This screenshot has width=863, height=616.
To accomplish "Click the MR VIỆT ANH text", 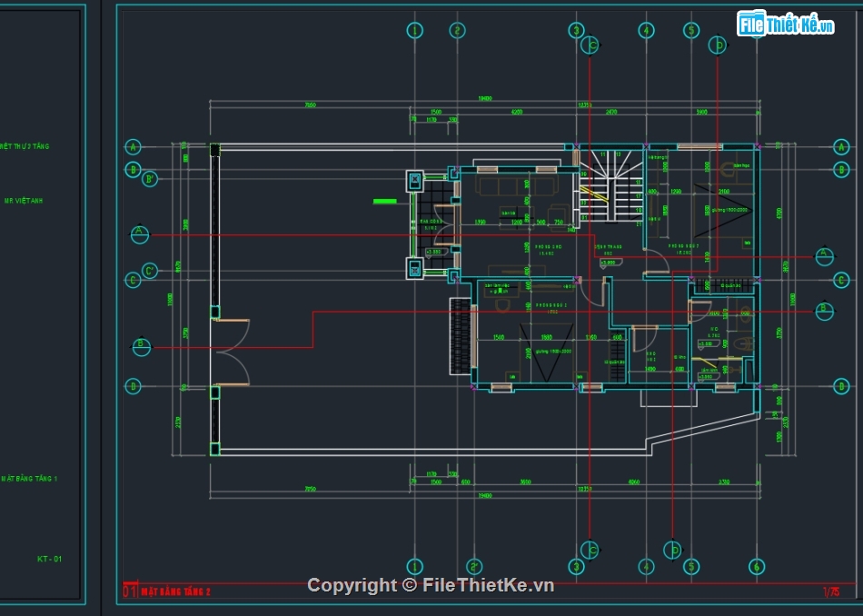I will (x=24, y=201).
